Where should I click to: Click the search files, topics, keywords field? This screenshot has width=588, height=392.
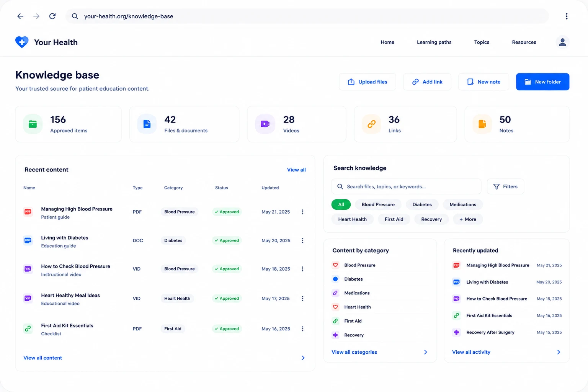pyautogui.click(x=406, y=186)
